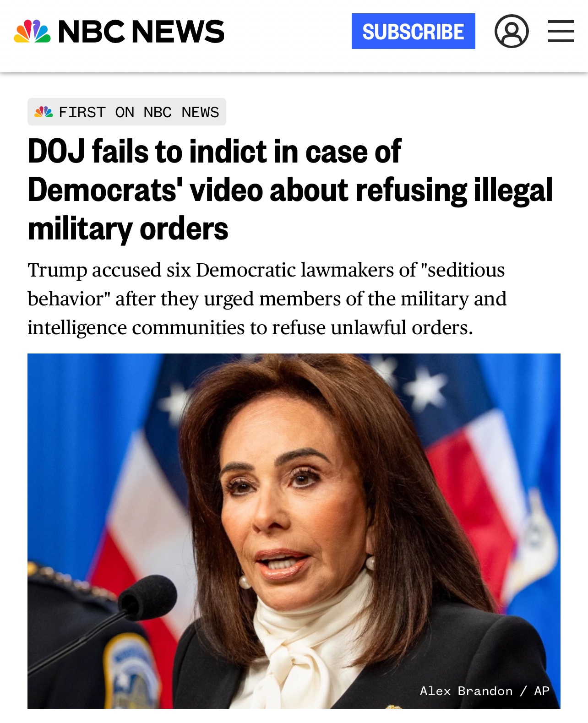This screenshot has width=588, height=723.
Task: Open the account profile icon
Action: [x=512, y=31]
